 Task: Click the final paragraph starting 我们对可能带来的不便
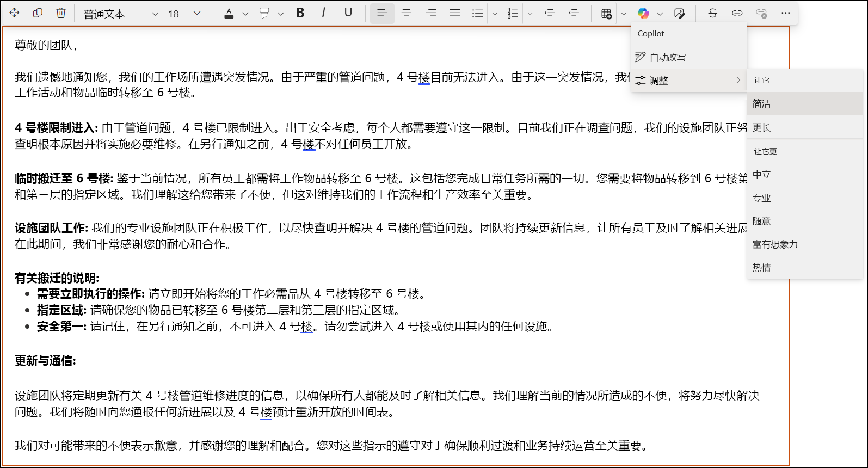coord(333,446)
